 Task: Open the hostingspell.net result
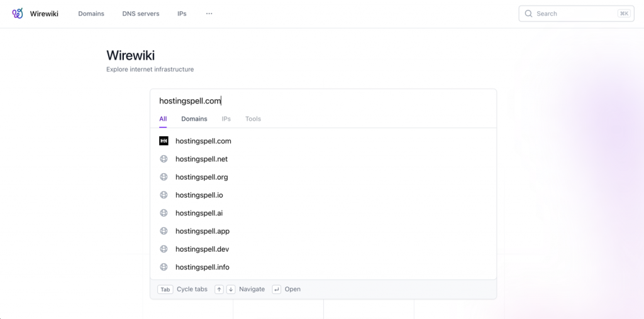point(323,159)
